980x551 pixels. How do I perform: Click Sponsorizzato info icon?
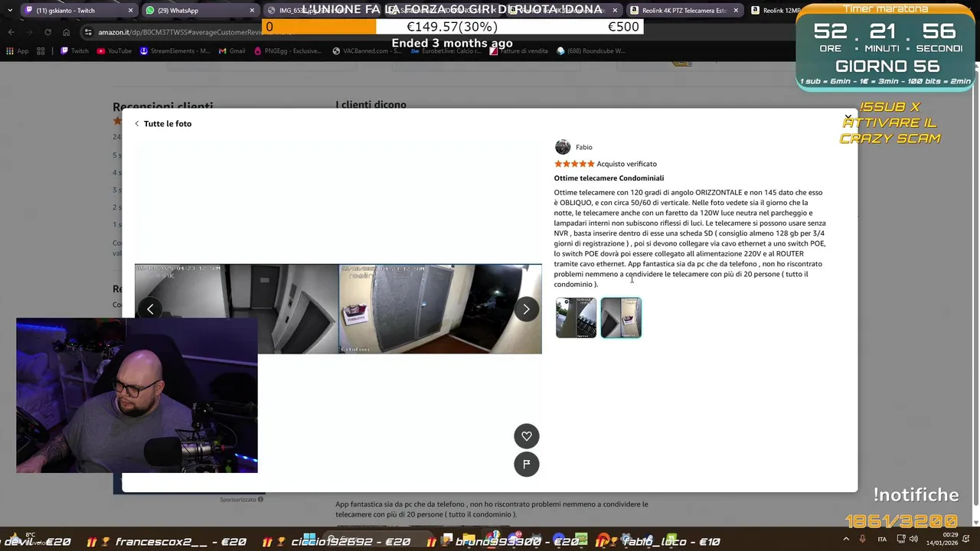click(x=260, y=500)
